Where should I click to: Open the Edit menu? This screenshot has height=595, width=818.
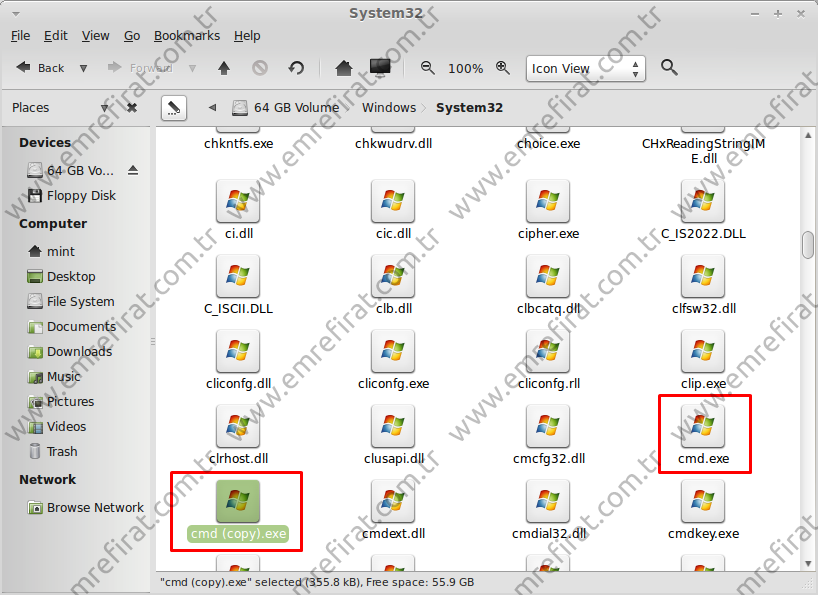click(x=56, y=35)
